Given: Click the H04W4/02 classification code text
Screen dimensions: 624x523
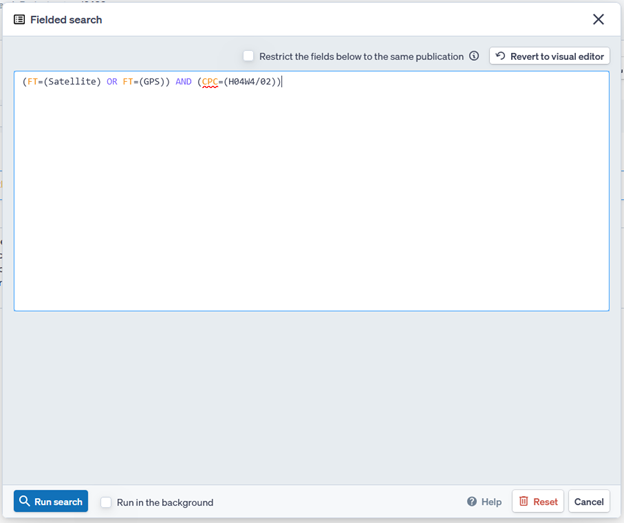Looking at the screenshot, I should click(249, 82).
